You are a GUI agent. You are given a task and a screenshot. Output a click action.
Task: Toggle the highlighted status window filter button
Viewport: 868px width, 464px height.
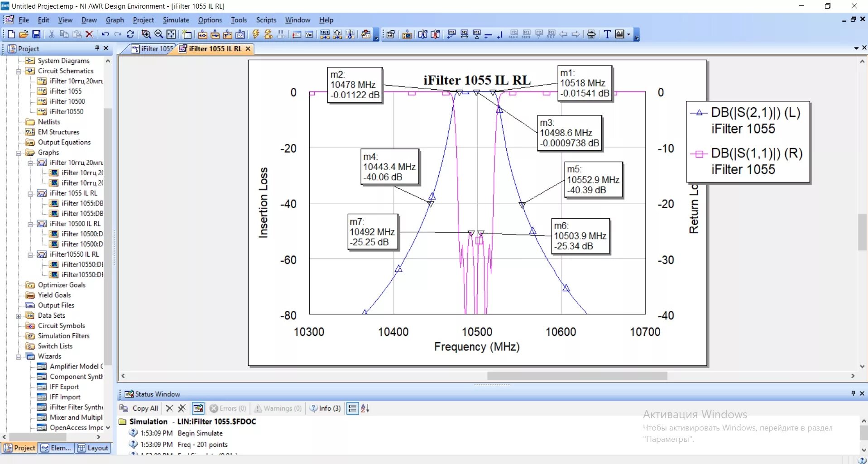pyautogui.click(x=198, y=408)
